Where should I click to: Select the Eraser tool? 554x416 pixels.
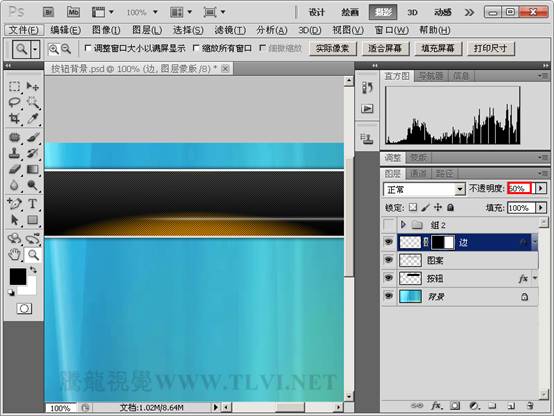(x=14, y=169)
